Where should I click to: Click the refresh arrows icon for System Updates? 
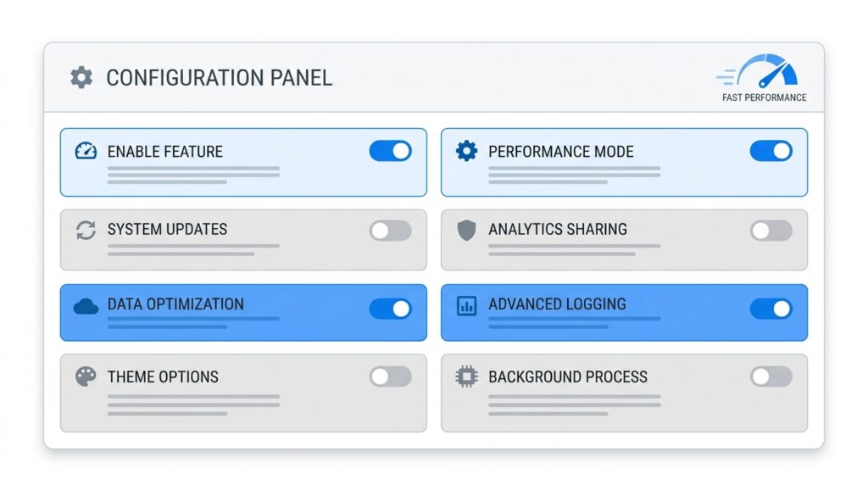pos(86,230)
